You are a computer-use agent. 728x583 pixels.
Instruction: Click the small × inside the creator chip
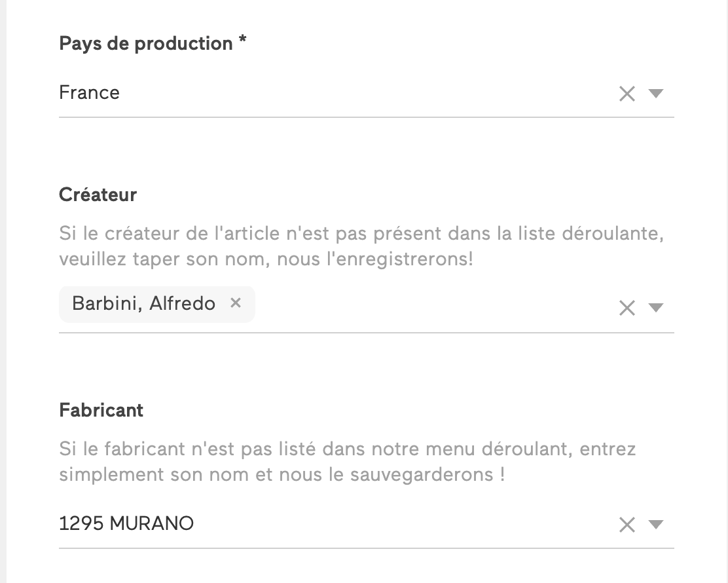coord(236,303)
